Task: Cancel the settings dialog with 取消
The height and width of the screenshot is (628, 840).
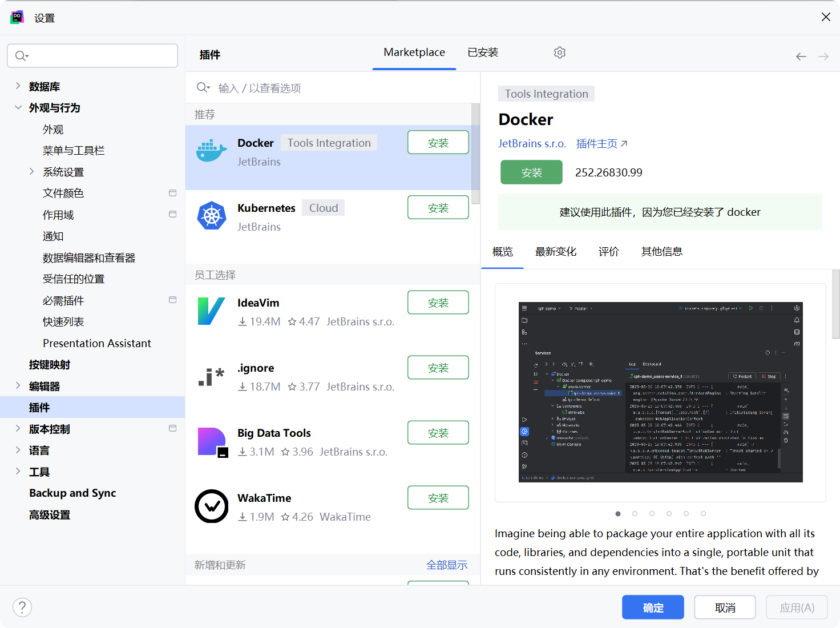Action: coord(725,607)
